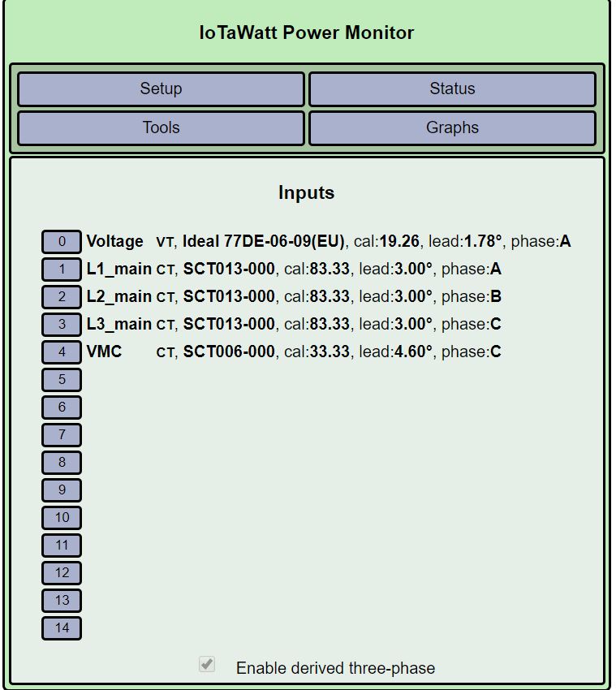Click phase:B on L2_main row
Screen dimensions: 616x690
(x=472, y=296)
